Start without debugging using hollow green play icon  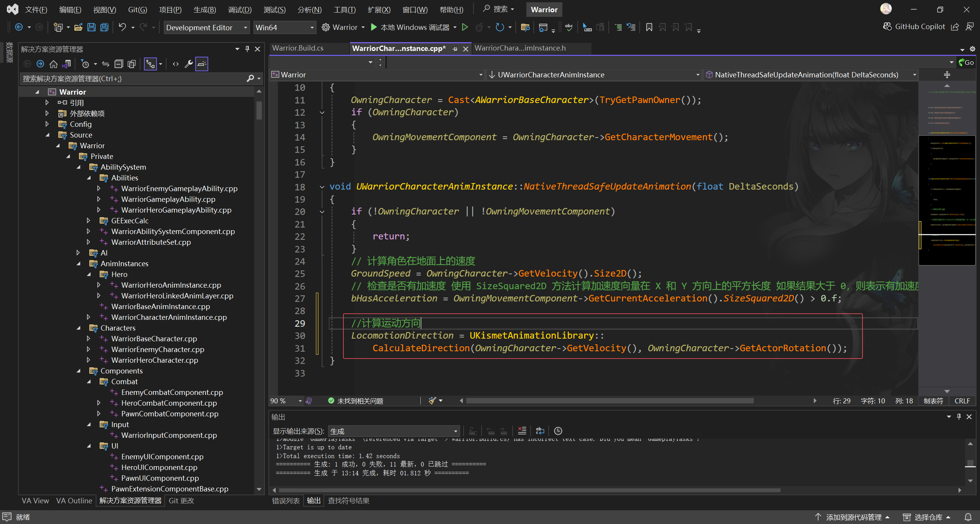tap(465, 27)
